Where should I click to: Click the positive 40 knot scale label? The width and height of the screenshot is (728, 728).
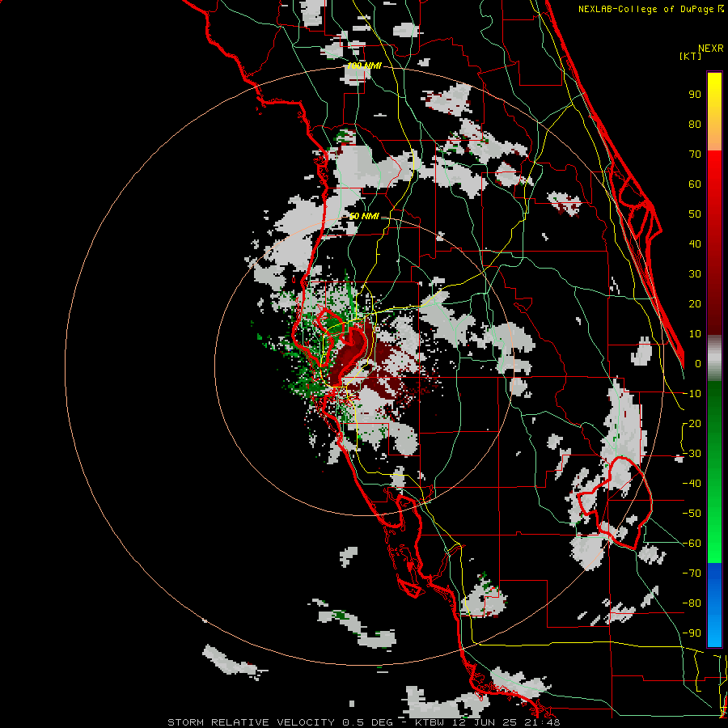click(695, 243)
